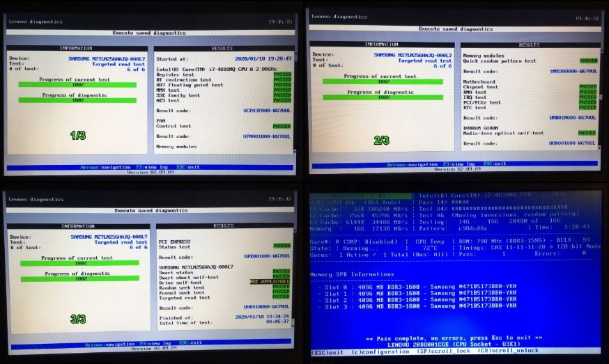The width and height of the screenshot is (609, 364).
Task: Click the 'MMX test' row
Action: tap(224, 90)
